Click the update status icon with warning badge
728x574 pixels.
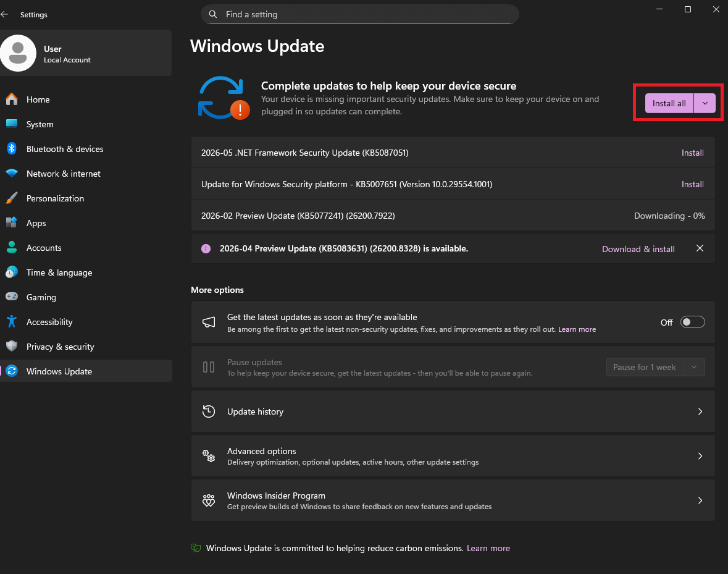(x=224, y=98)
